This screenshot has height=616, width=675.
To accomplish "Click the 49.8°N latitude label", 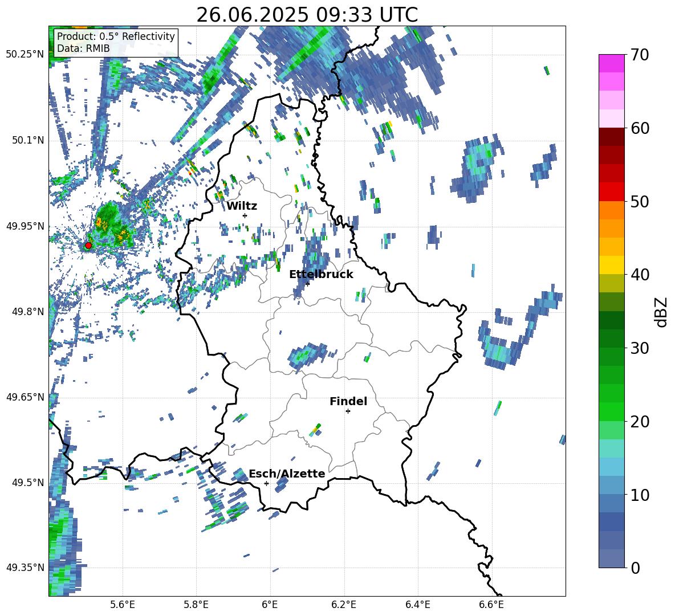I will point(27,312).
